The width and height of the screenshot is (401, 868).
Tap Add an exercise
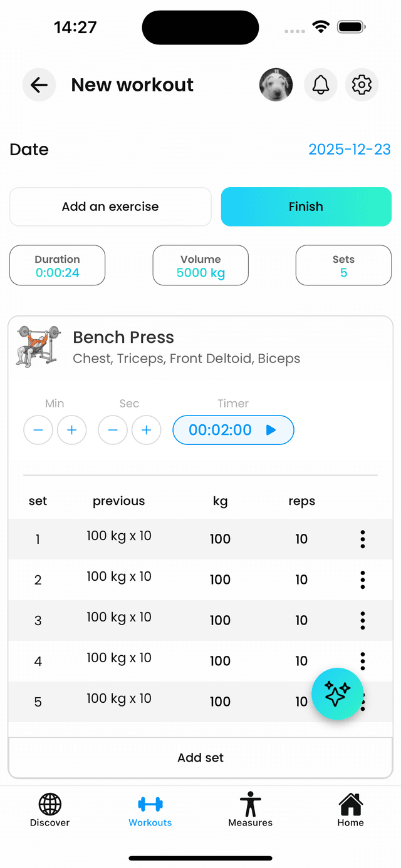tap(110, 207)
